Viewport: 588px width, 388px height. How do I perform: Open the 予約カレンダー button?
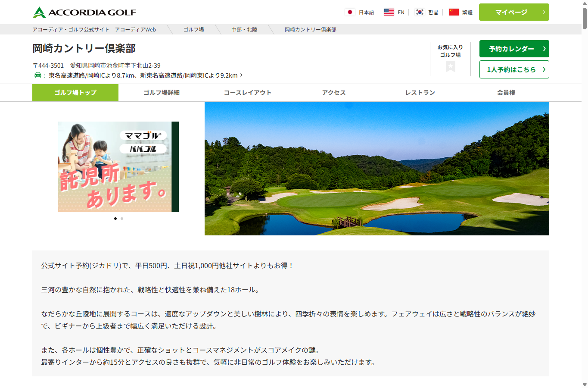point(514,49)
